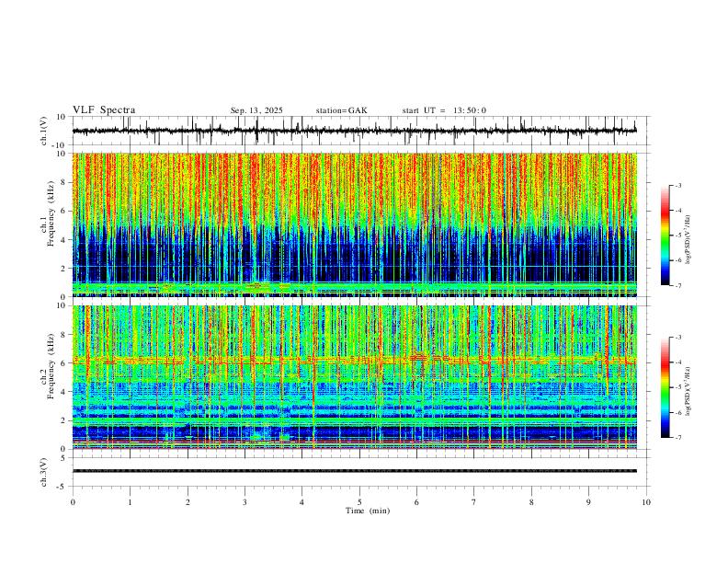This screenshot has width=728, height=563.
Task: Click the ch.1 'Frequency (kHz)' axis label
Action: point(51,213)
